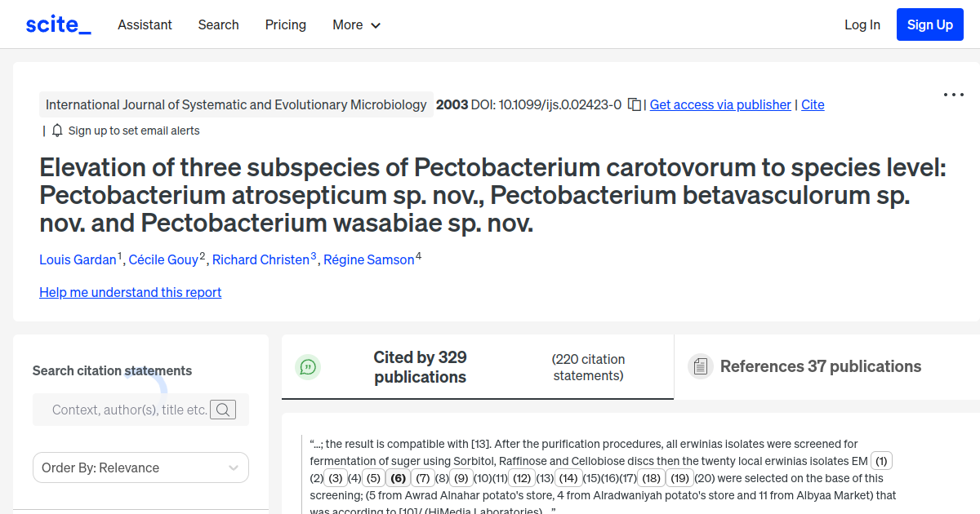This screenshot has height=514, width=980.
Task: Select citation reference badge (12)
Action: click(x=522, y=477)
